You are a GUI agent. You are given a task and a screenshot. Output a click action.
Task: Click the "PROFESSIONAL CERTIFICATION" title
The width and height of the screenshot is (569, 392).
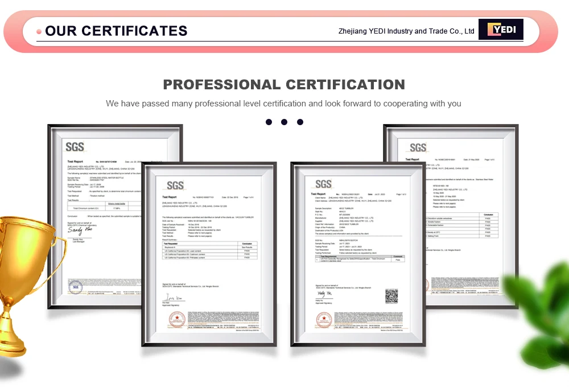[284, 85]
